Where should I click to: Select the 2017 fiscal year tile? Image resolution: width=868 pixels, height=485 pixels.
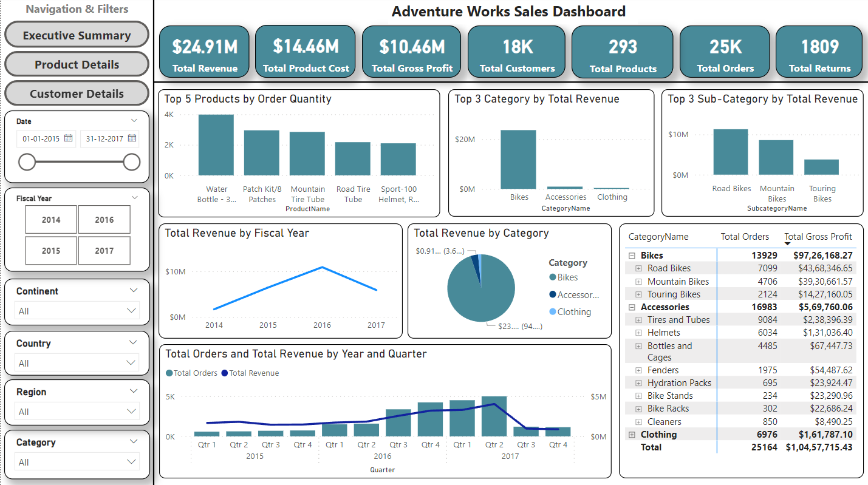tap(104, 251)
